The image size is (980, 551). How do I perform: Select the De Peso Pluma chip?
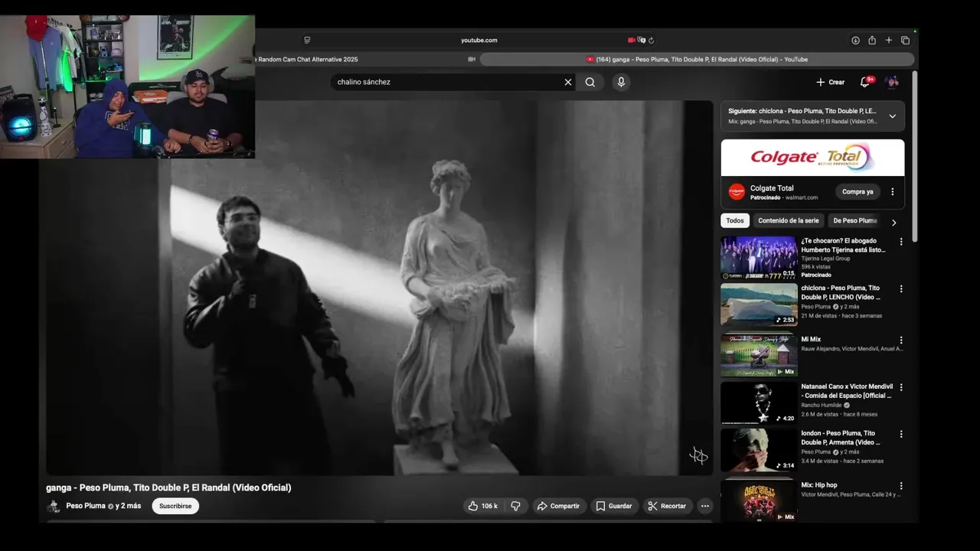click(x=854, y=220)
